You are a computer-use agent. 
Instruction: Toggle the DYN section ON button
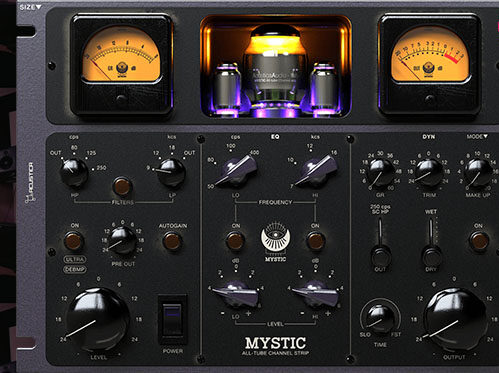pyautogui.click(x=479, y=241)
